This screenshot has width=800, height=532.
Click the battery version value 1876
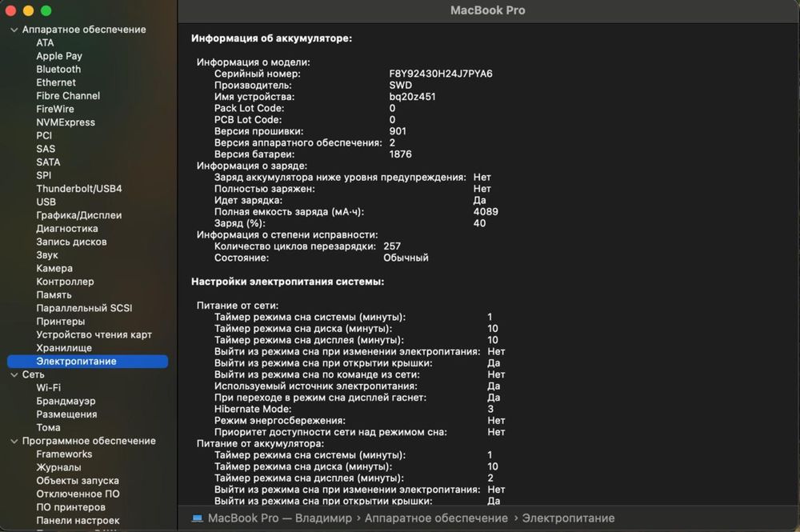400,154
